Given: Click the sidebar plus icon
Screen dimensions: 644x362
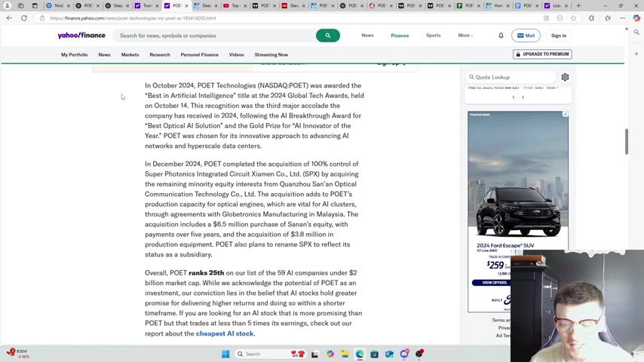Looking at the screenshot, I should point(636,54).
